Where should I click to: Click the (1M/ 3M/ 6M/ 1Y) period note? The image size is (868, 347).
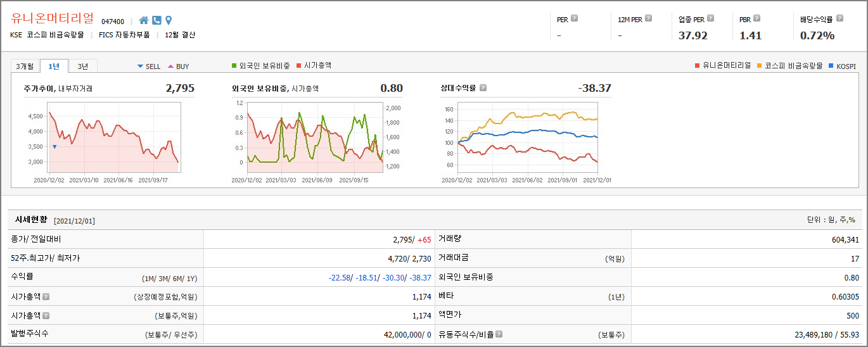tap(169, 278)
